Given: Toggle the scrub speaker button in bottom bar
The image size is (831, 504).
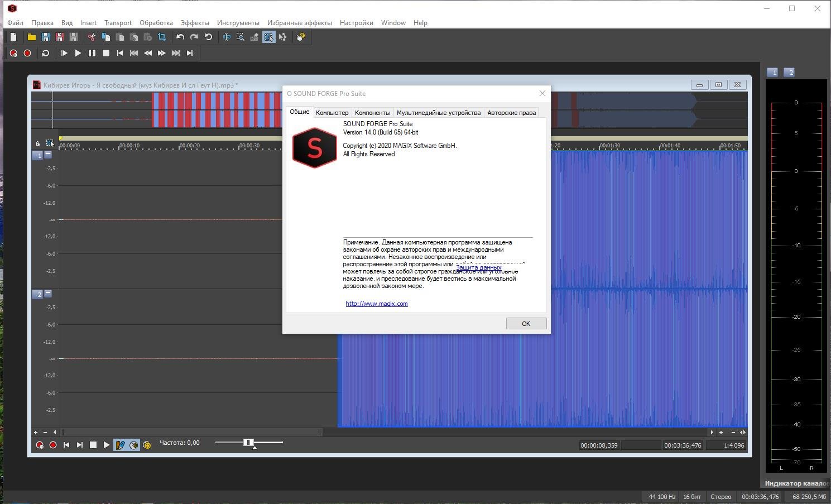Looking at the screenshot, I should click(x=134, y=445).
